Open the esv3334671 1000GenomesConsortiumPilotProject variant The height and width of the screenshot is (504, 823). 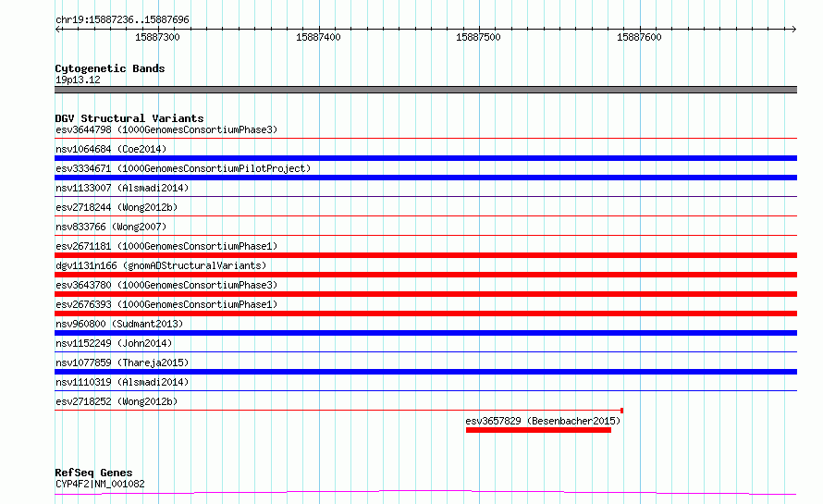click(183, 168)
